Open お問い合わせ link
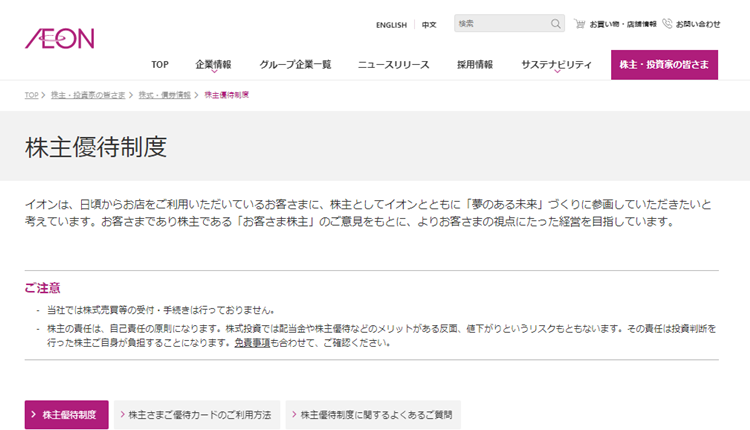750x430 pixels. coord(698,24)
